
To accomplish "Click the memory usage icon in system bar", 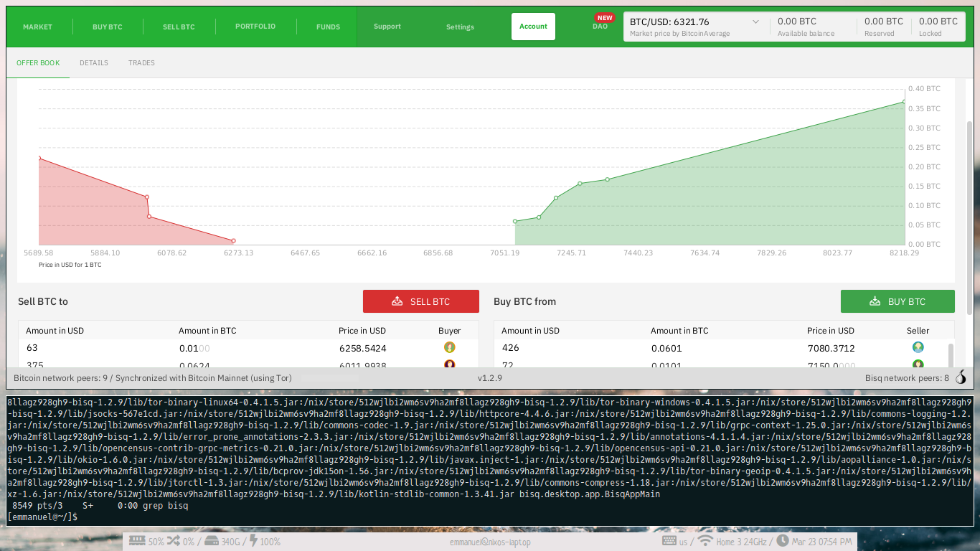I will tap(138, 541).
